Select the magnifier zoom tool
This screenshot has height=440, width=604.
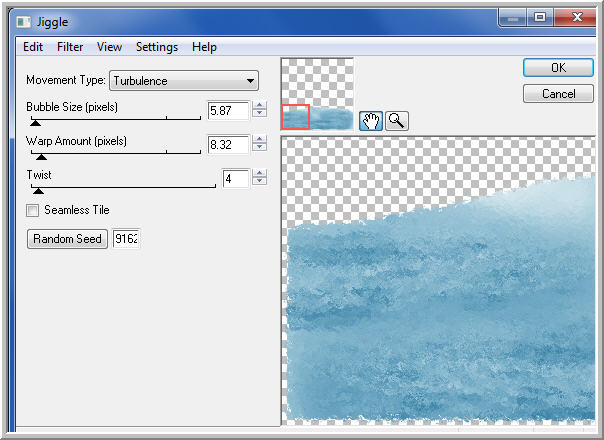click(396, 121)
